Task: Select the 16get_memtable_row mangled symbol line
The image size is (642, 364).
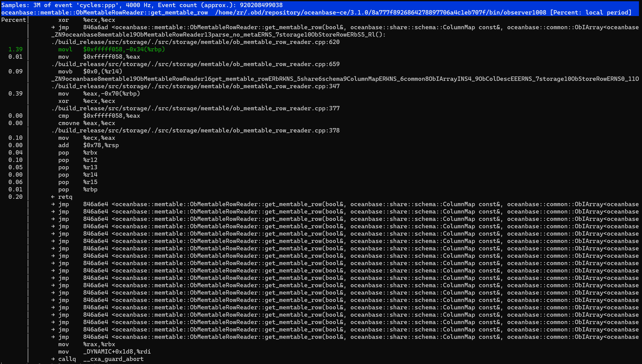Action: tap(345, 79)
